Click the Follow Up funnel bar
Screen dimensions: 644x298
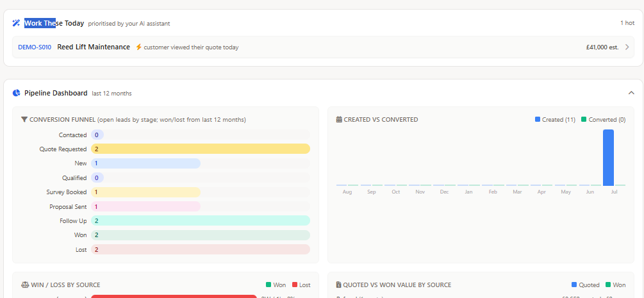click(201, 220)
